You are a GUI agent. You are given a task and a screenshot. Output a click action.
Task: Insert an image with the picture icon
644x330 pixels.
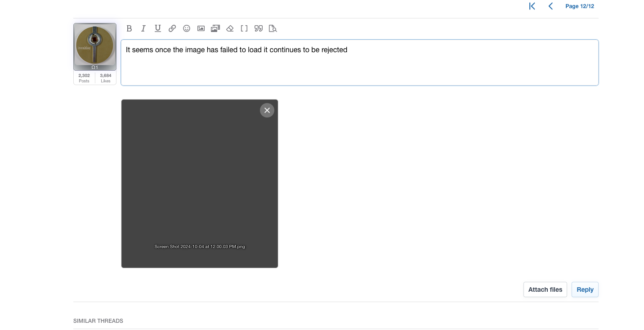pos(201,28)
